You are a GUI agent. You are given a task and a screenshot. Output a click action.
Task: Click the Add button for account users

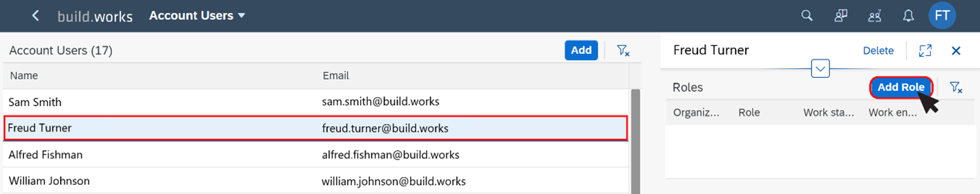(581, 50)
